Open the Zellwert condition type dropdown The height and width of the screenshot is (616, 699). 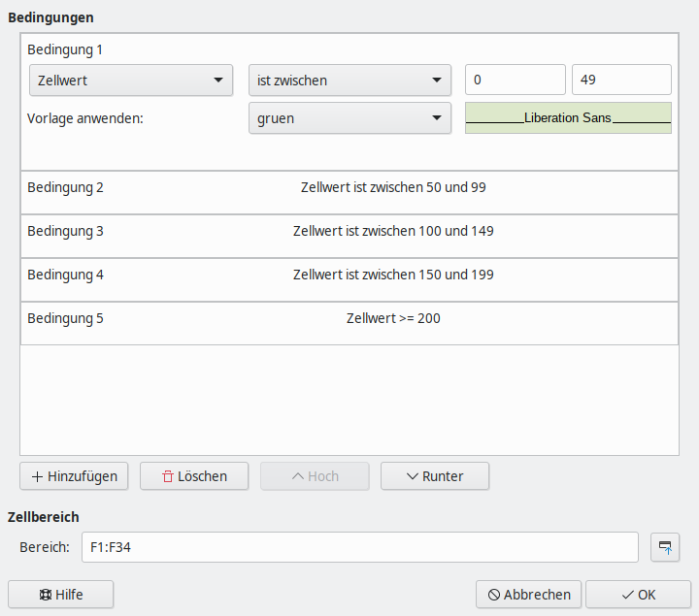pyautogui.click(x=131, y=81)
